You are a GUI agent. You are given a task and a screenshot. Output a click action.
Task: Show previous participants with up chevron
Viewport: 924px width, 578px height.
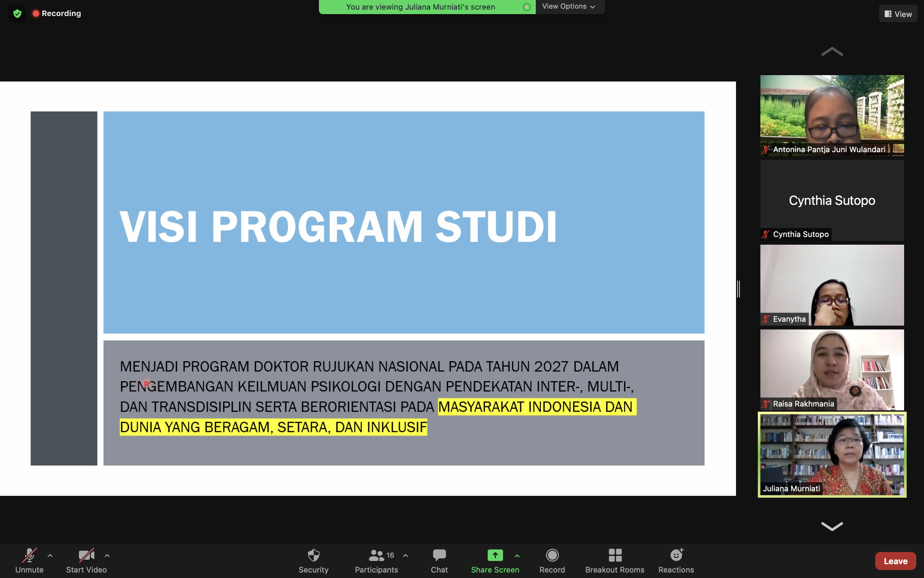(832, 52)
